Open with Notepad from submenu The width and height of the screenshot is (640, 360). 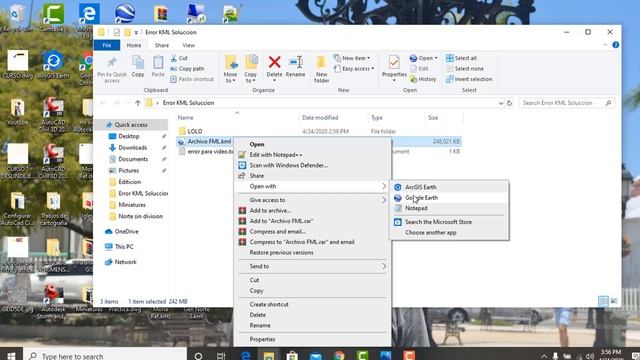point(449,208)
